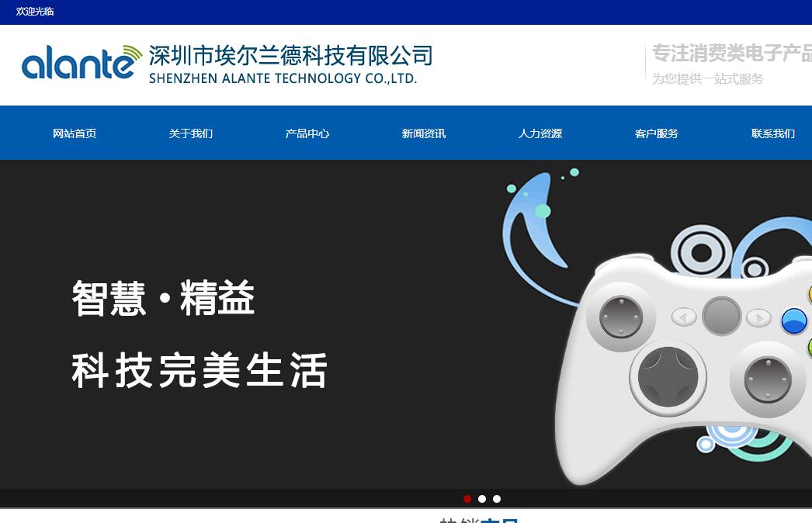
Task: Go to 产品中心 product center
Action: point(307,133)
